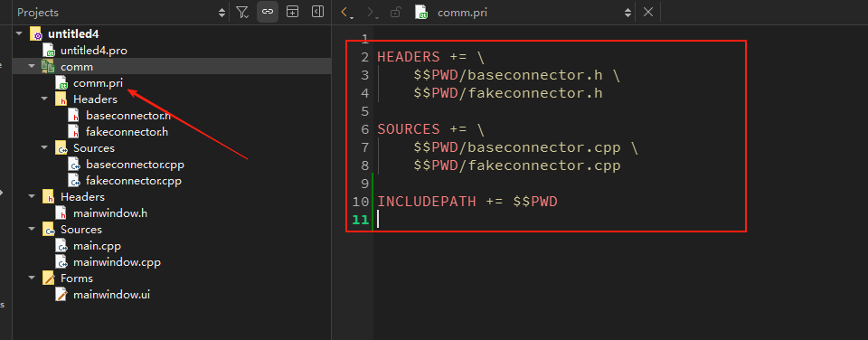Select the untitled4 project name
868x340 pixels.
[73, 33]
